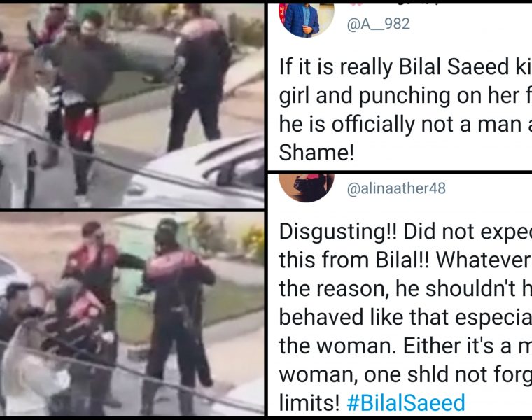Click the tweet line "girl and punching on her"
532x420 pixels.
(405, 96)
